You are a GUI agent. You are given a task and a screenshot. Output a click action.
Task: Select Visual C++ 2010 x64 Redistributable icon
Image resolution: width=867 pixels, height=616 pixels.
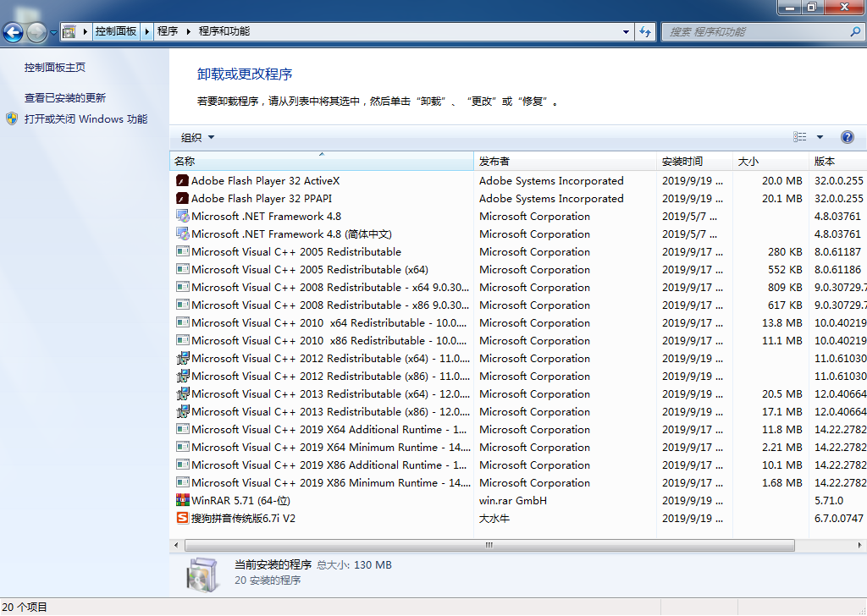tap(183, 322)
